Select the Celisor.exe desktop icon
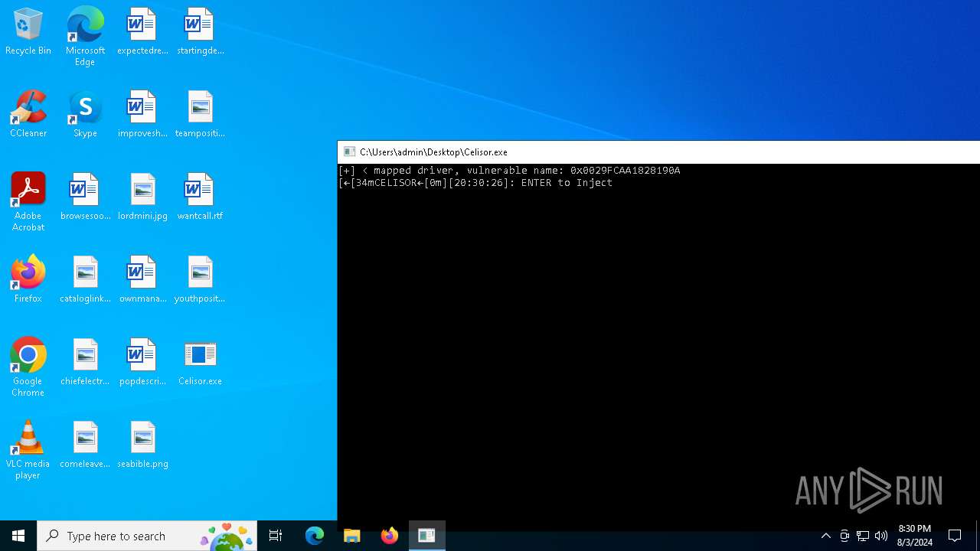The image size is (980, 551). coord(200,362)
